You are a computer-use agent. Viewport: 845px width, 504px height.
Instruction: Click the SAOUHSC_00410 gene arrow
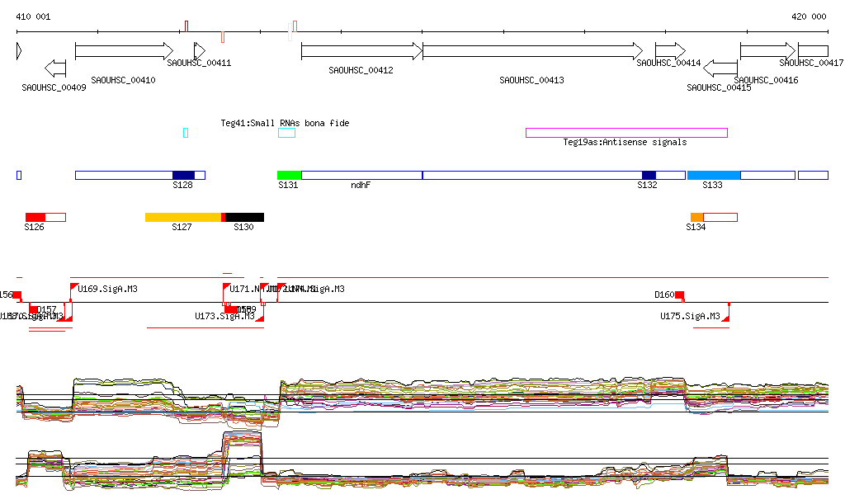(124, 51)
